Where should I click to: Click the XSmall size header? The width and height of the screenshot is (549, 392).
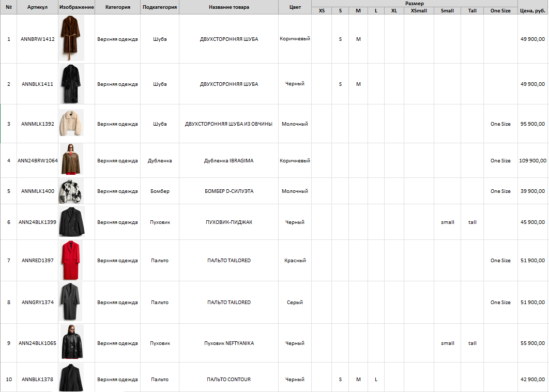tap(419, 10)
